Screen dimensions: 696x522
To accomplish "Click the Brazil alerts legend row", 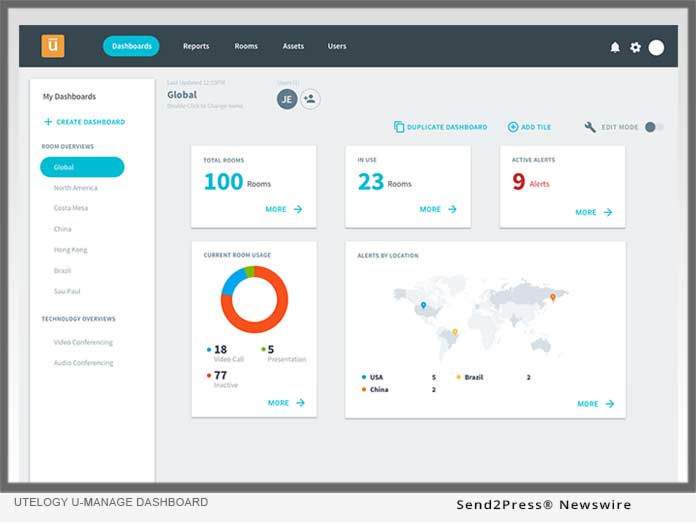I will (x=494, y=377).
